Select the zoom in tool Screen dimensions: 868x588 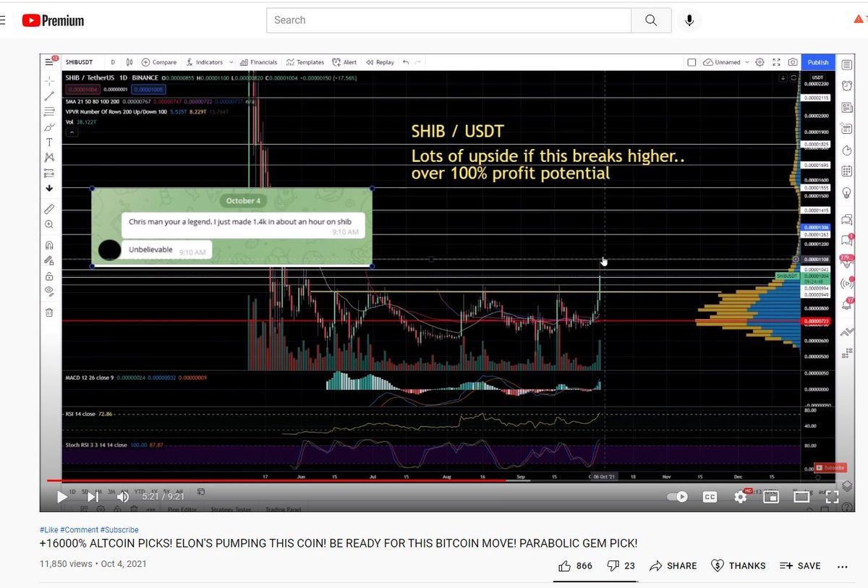[x=49, y=225]
